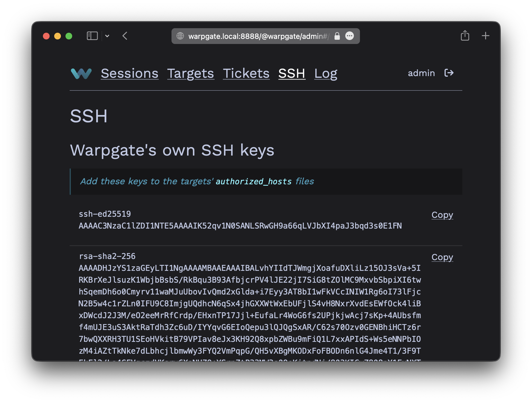Open the Targets page

click(x=191, y=74)
